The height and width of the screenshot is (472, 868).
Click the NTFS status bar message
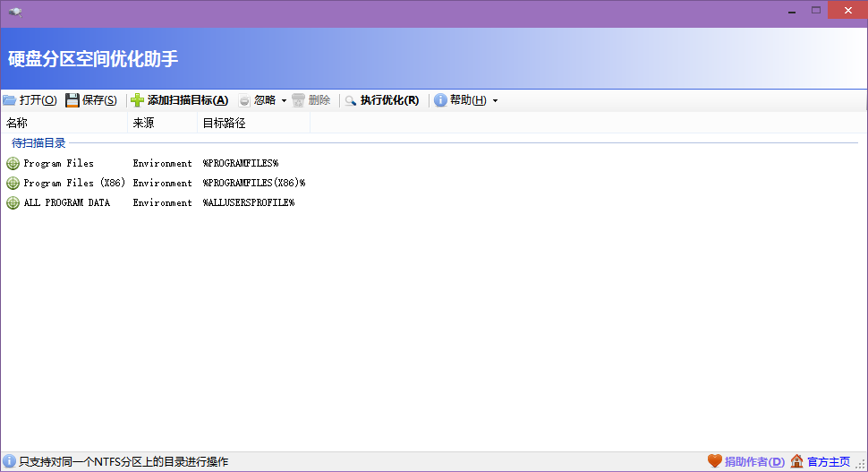tap(123, 461)
